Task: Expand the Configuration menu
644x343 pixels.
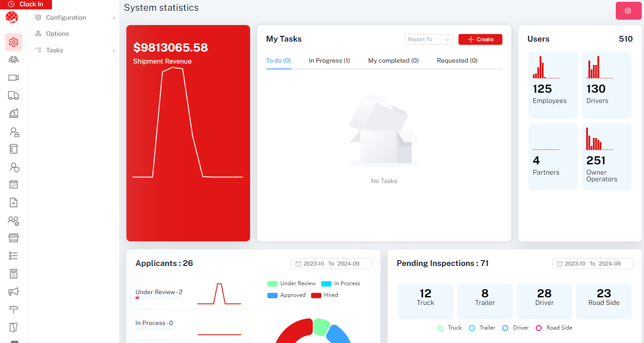Action: coord(75,17)
